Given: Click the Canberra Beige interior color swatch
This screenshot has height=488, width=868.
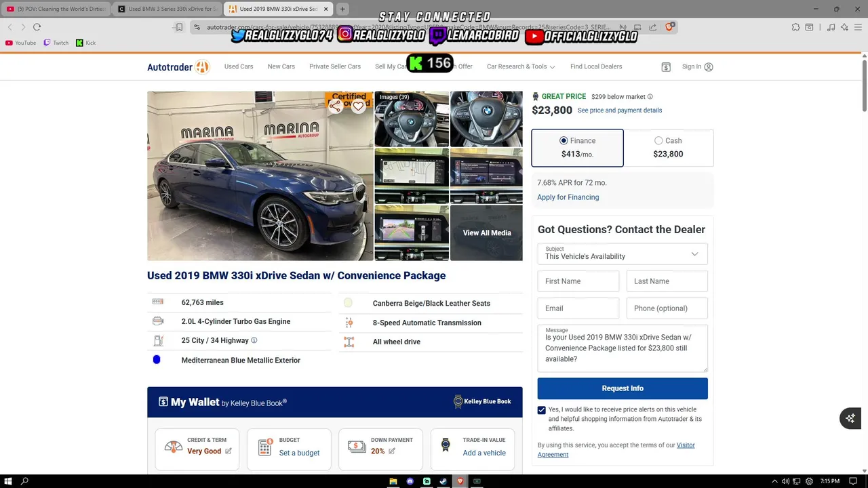Looking at the screenshot, I should 348,303.
